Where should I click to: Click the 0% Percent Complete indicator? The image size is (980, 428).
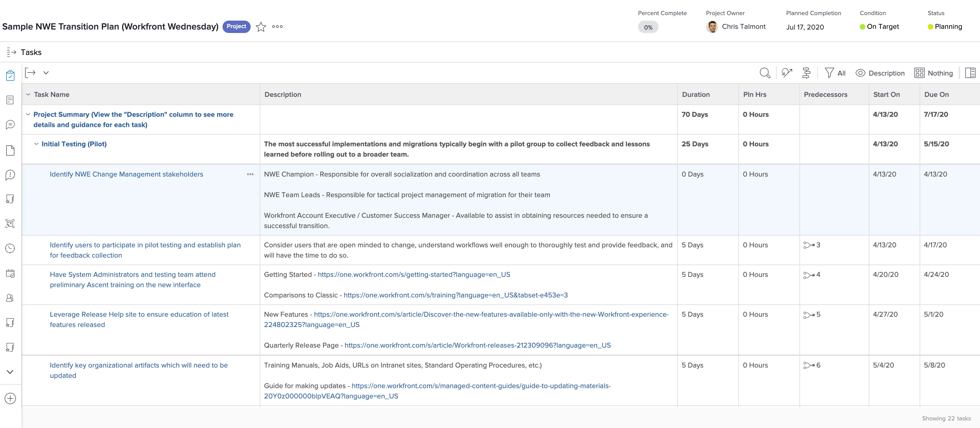(648, 27)
